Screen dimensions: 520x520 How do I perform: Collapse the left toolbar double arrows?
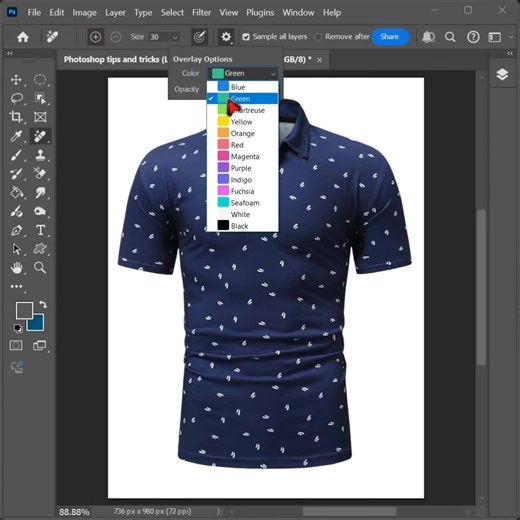pyautogui.click(x=10, y=53)
